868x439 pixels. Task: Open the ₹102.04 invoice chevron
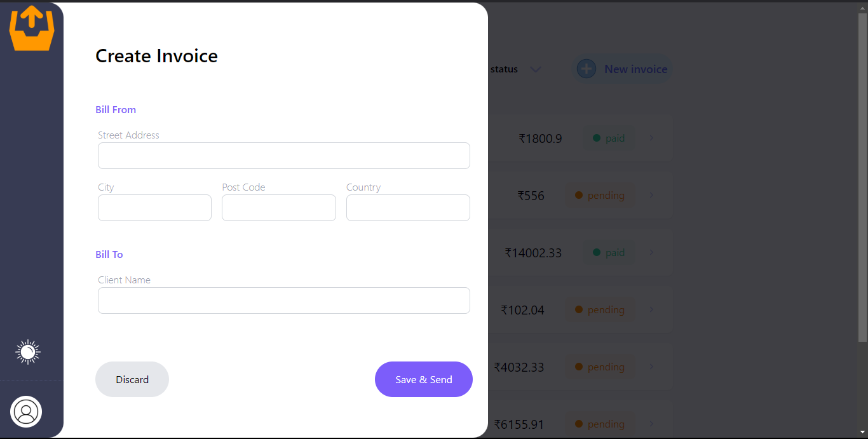click(x=652, y=309)
